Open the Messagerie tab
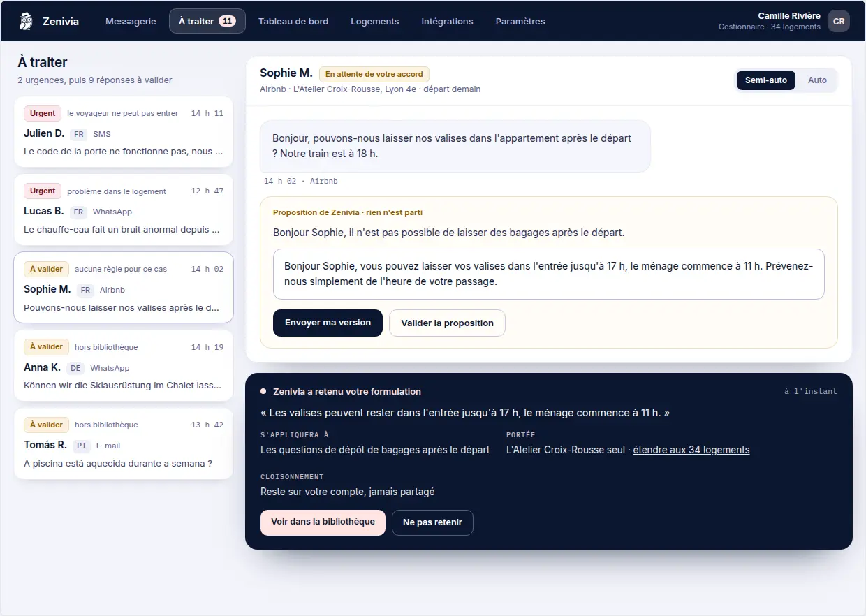 pos(131,21)
